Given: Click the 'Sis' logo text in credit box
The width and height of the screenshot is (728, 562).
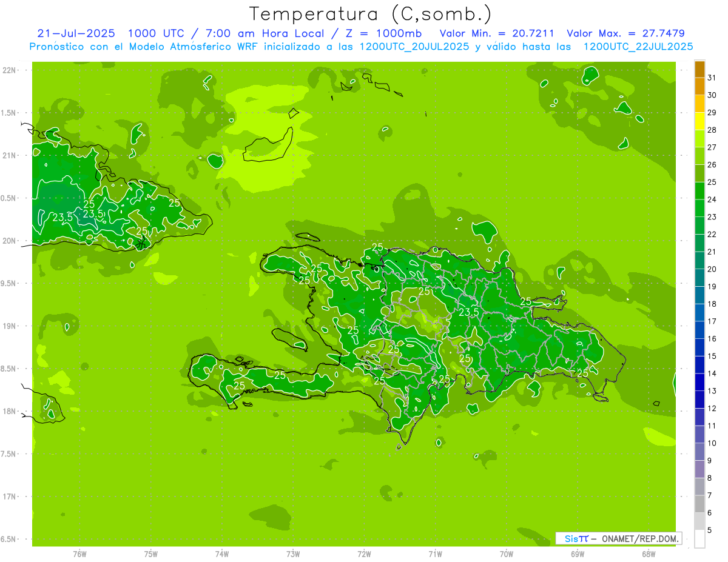Looking at the screenshot, I should click(571, 538).
